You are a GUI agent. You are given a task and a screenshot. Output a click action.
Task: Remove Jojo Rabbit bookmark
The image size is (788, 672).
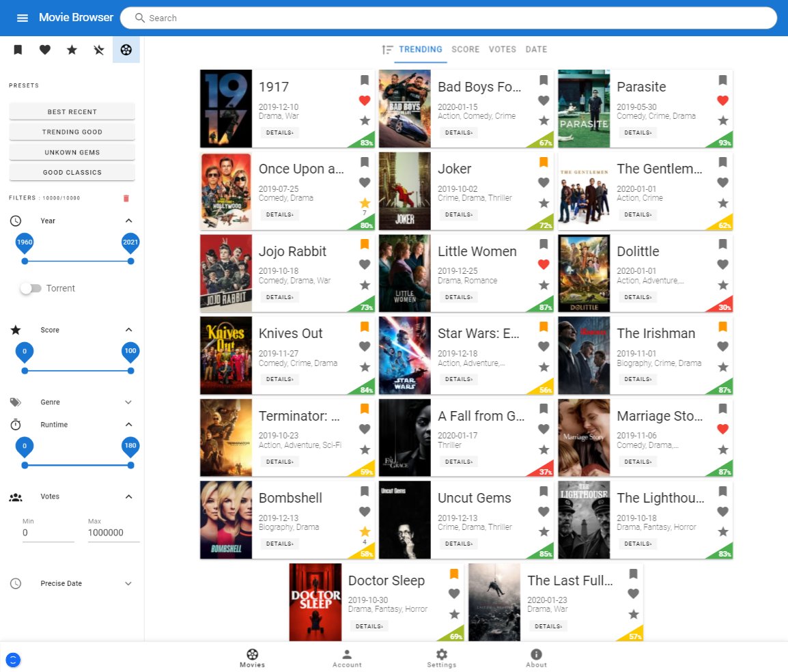pos(365,244)
